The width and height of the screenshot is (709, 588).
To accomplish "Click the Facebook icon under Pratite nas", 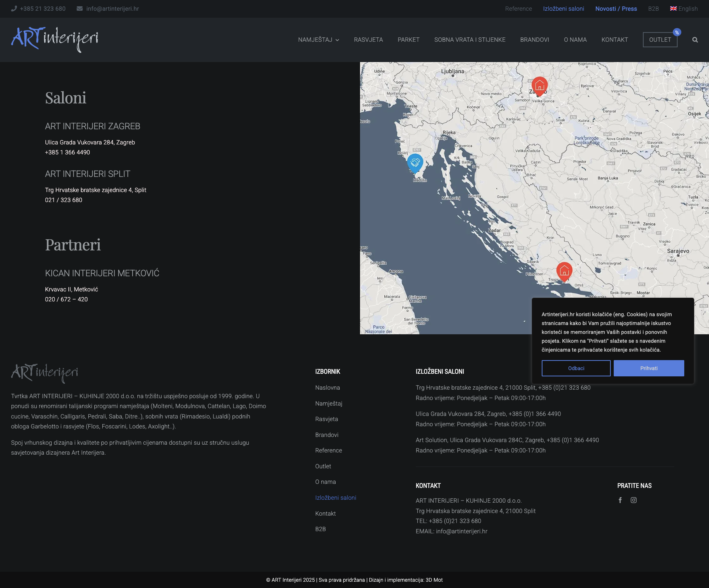I will tap(620, 500).
